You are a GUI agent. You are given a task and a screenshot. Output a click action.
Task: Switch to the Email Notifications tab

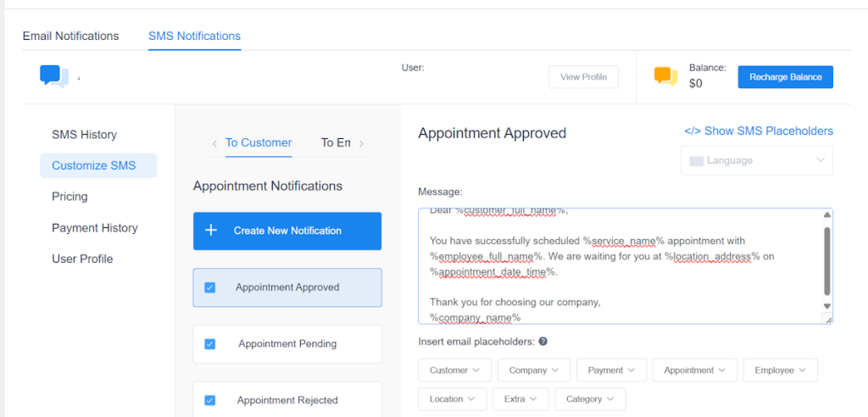[x=70, y=36]
